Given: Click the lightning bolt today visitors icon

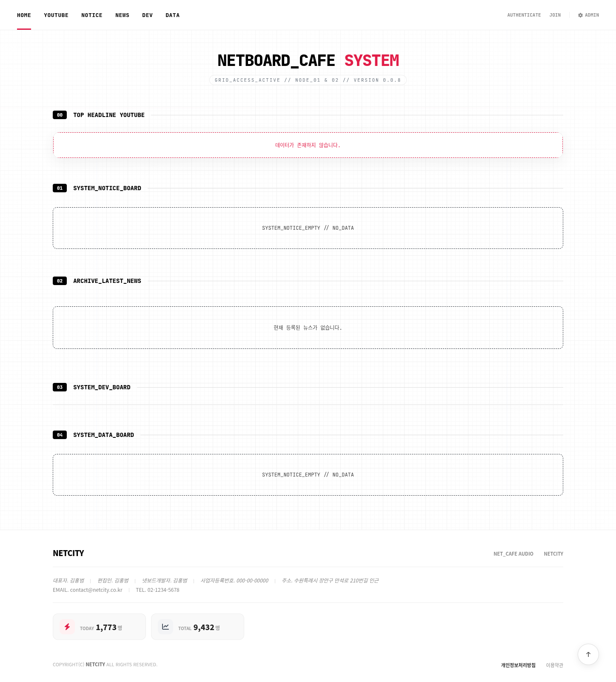Looking at the screenshot, I should pyautogui.click(x=67, y=627).
